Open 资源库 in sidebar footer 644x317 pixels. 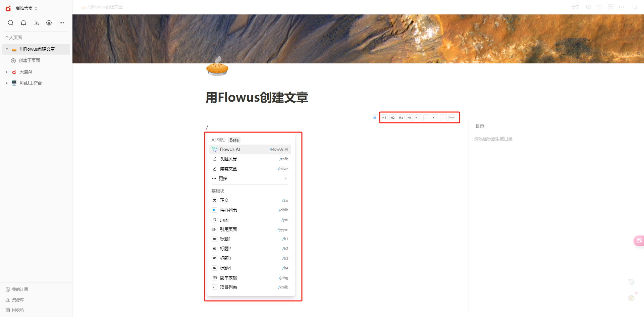click(15, 300)
